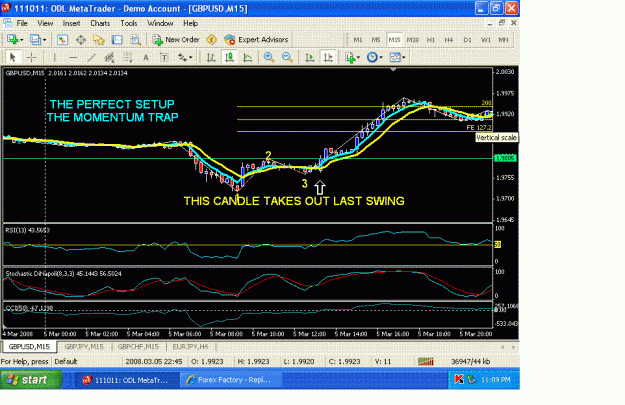The height and width of the screenshot is (405, 625).
Task: Open the Templates icon
Action: click(395, 57)
